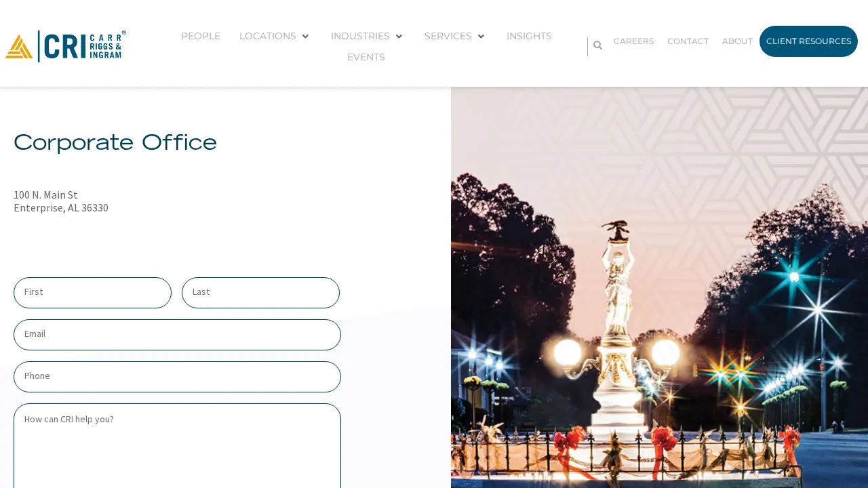Visit the Careers link

(x=634, y=41)
